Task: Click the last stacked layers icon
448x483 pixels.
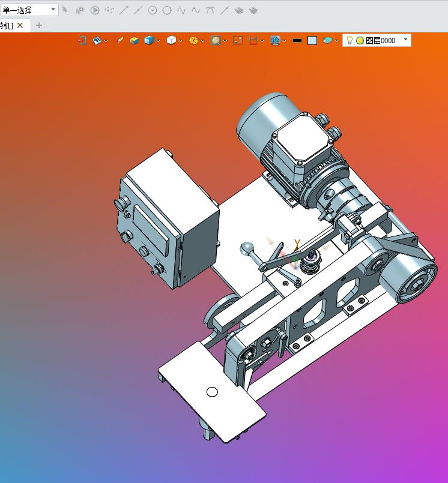Action: (253, 11)
